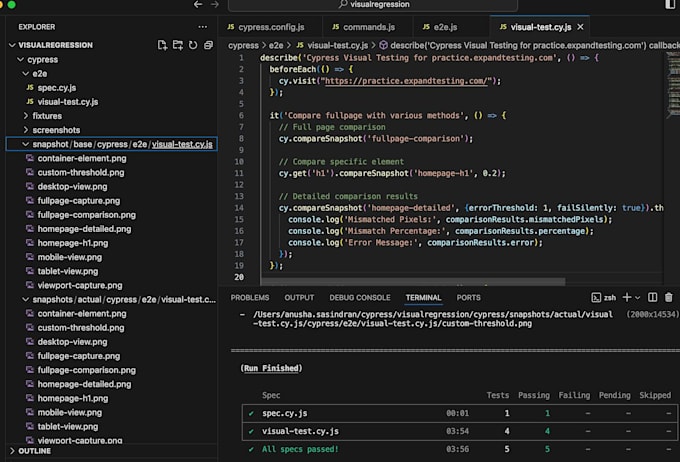Screen dimensions: 680x462
Task: Click the editor minimap on the right
Action: [673, 85]
